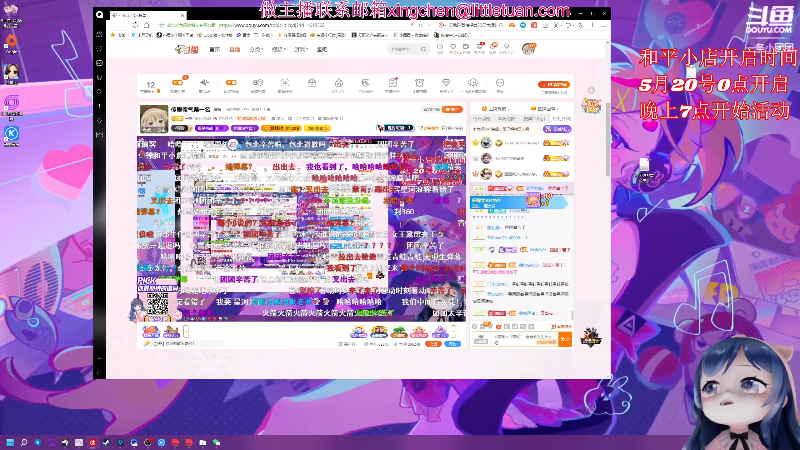The height and width of the screenshot is (450, 800).
Task: Expand the 视频 dropdown in site navigation
Action: click(278, 49)
